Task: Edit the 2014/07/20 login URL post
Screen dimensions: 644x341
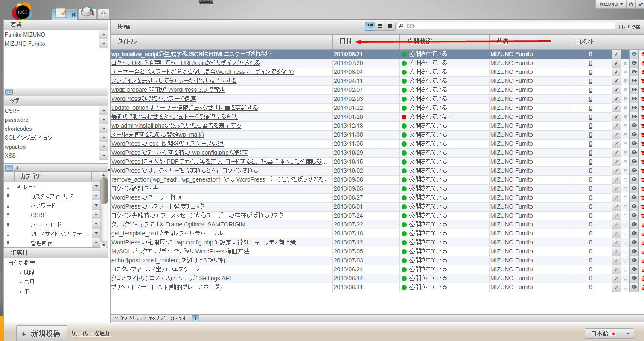Action: click(616, 63)
